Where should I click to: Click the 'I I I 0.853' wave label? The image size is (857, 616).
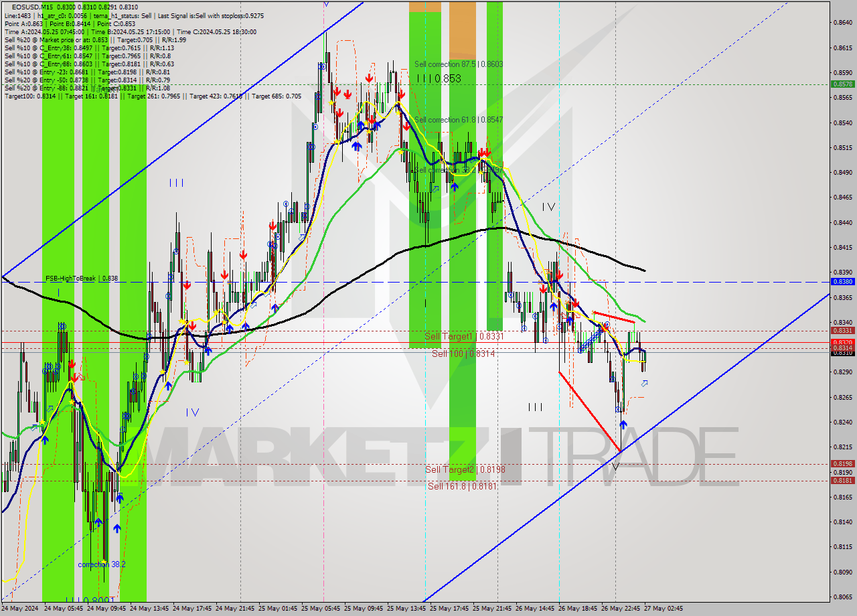(x=438, y=78)
